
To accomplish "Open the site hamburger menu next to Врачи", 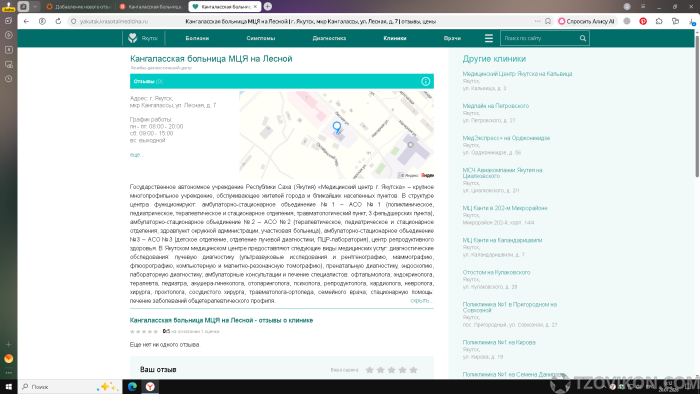I will coord(489,38).
